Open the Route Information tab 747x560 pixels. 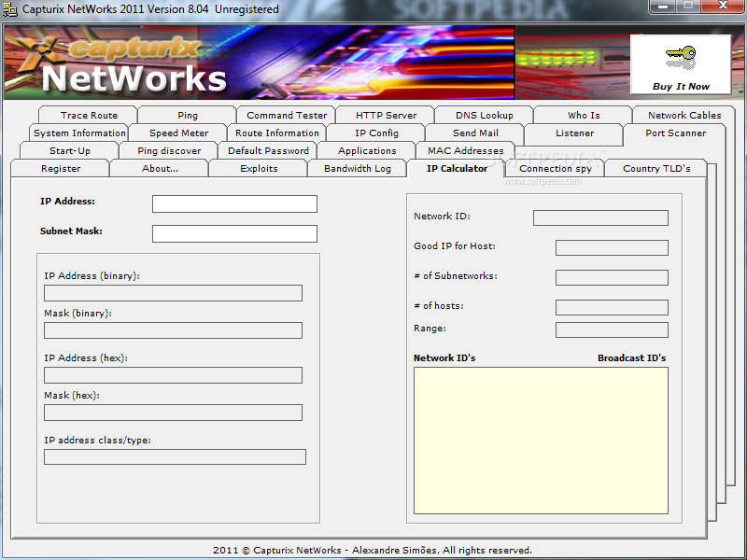[277, 133]
